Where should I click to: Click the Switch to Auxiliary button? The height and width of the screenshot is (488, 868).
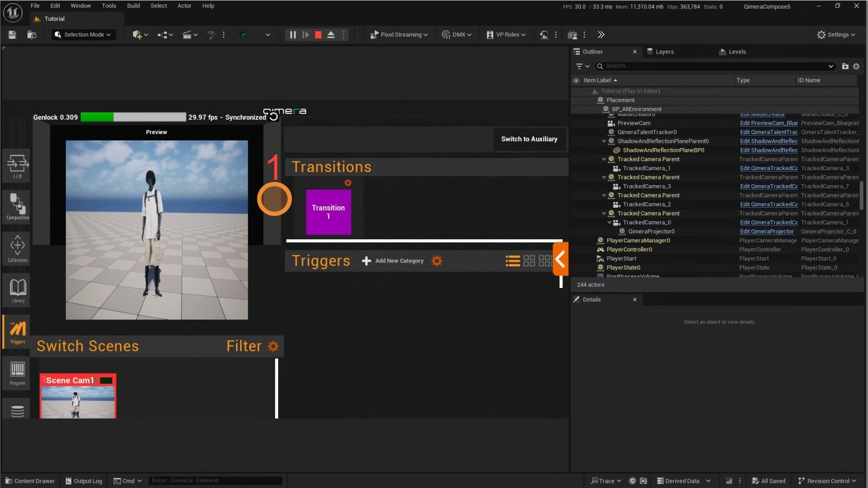click(529, 139)
